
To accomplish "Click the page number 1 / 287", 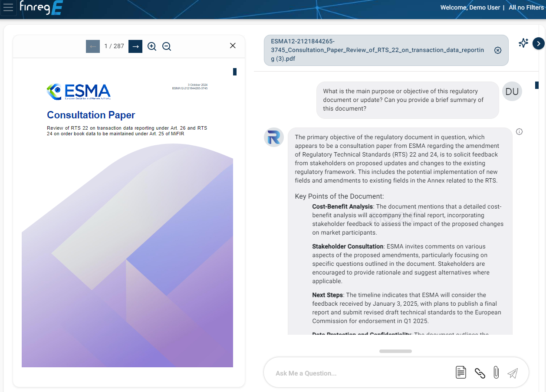I will [x=114, y=46].
